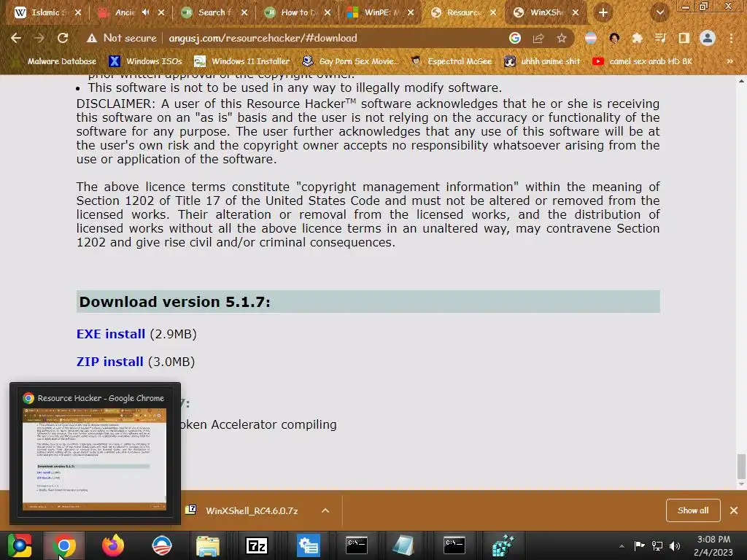Open the Chrome three-dot menu
This screenshot has height=560, width=747.
click(x=731, y=38)
